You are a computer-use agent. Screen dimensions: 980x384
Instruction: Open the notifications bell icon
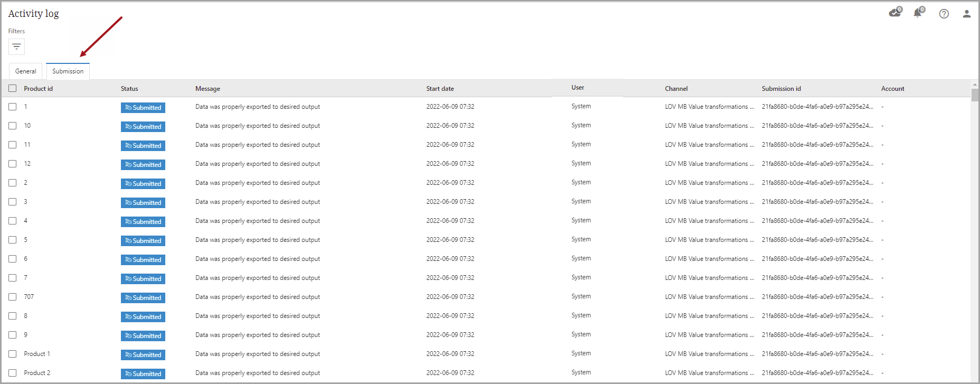[918, 13]
